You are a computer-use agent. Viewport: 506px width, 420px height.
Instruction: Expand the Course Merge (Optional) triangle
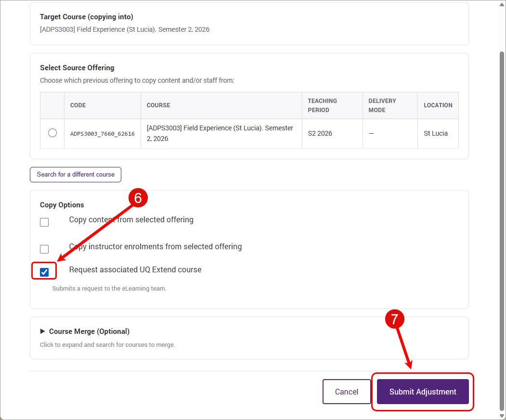pos(42,331)
